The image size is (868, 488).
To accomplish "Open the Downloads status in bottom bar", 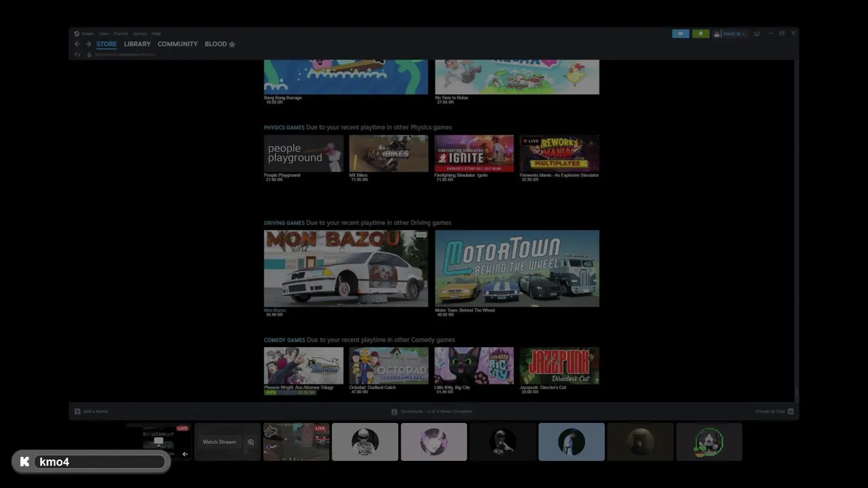I will point(431,411).
